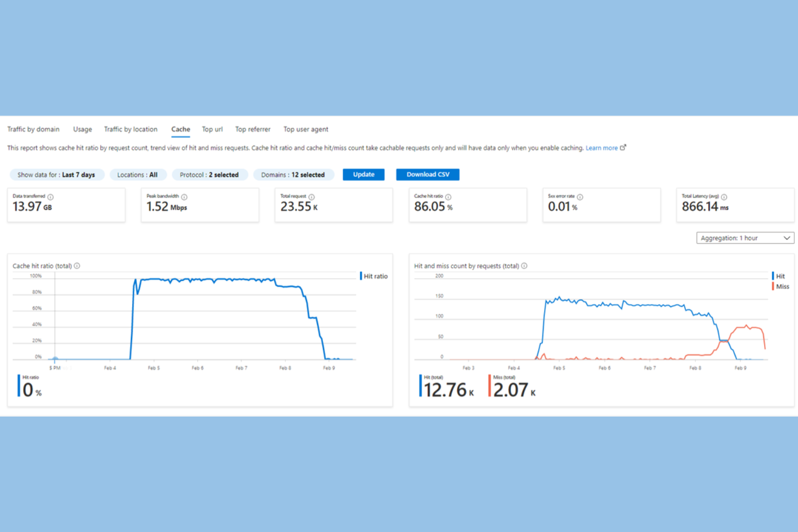
Task: Switch to the Top referrer tab
Action: [x=253, y=129]
